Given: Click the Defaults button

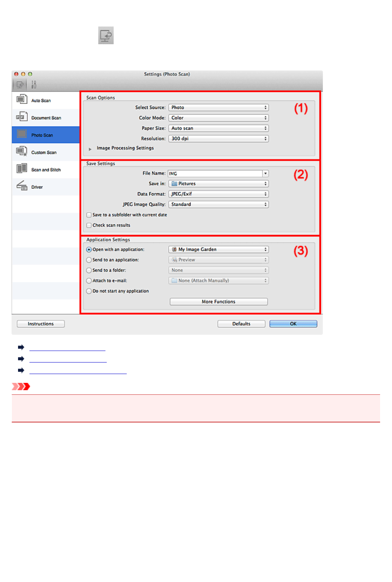Looking at the screenshot, I should 241,324.
